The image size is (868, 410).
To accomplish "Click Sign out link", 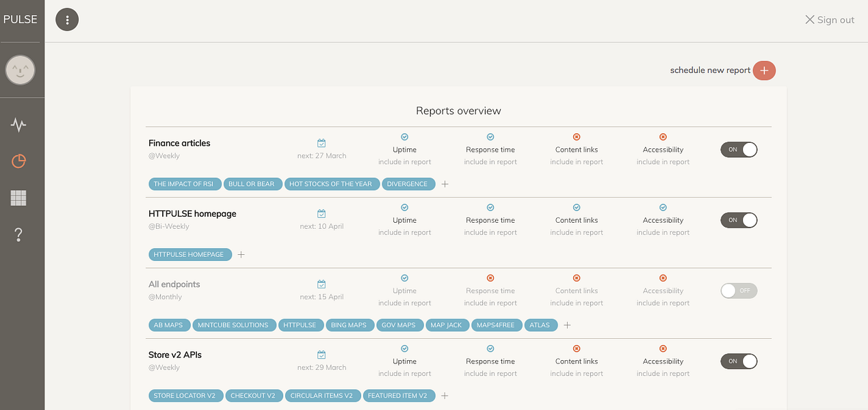I will tap(830, 20).
